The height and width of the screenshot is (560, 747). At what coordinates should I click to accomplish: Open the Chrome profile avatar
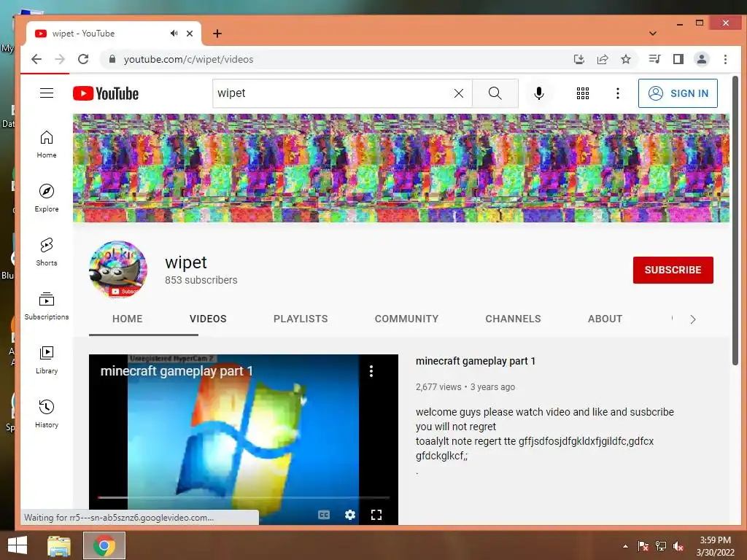click(x=702, y=59)
